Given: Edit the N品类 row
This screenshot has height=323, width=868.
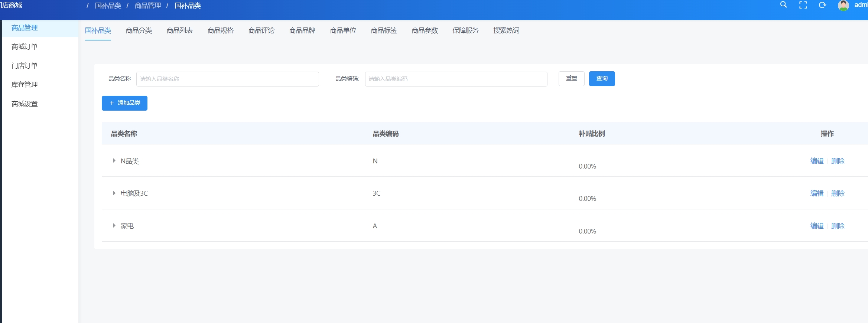Looking at the screenshot, I should (816, 161).
